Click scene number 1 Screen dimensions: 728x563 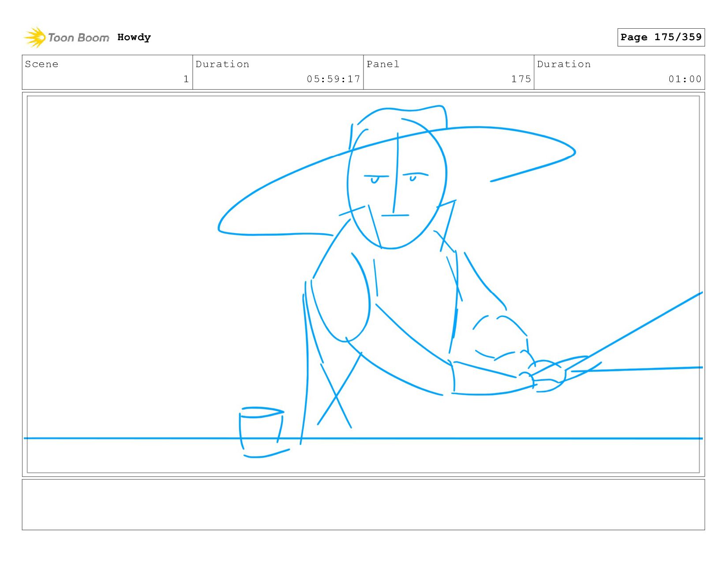(186, 79)
